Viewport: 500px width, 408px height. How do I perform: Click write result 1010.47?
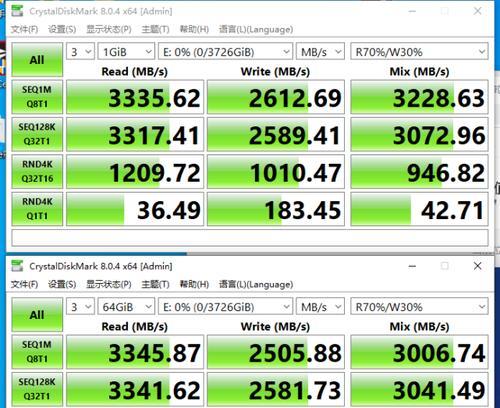pyautogui.click(x=276, y=172)
